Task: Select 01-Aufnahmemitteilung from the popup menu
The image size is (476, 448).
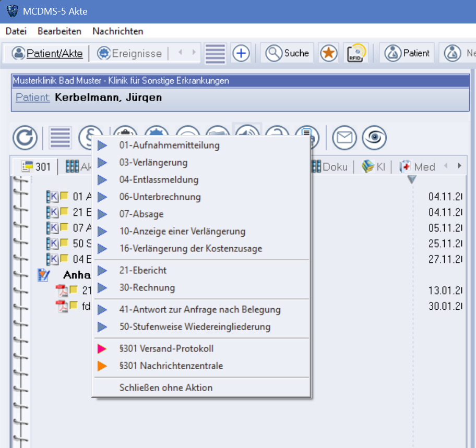Action: click(x=169, y=146)
